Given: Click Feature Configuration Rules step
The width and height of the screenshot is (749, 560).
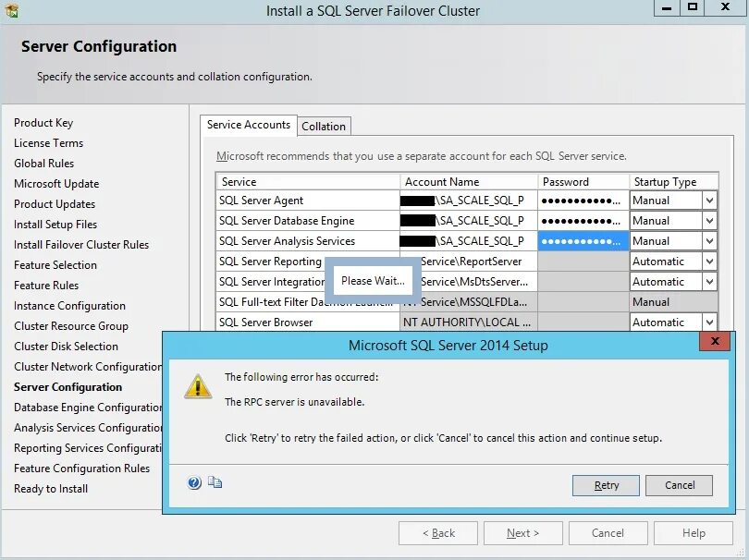Looking at the screenshot, I should pos(81,469).
